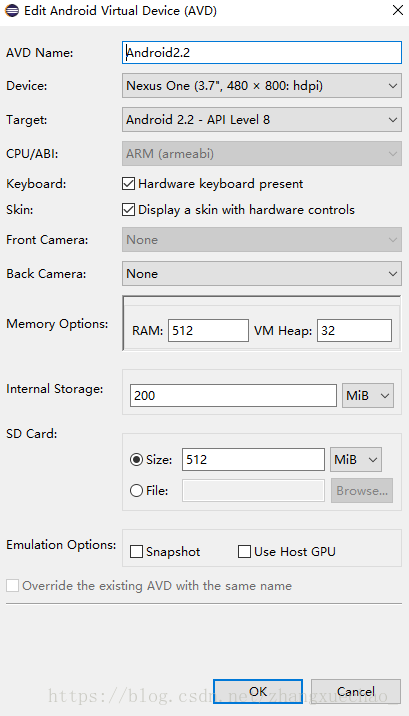Click the VM Heap value field
This screenshot has width=409, height=716.
(x=354, y=331)
